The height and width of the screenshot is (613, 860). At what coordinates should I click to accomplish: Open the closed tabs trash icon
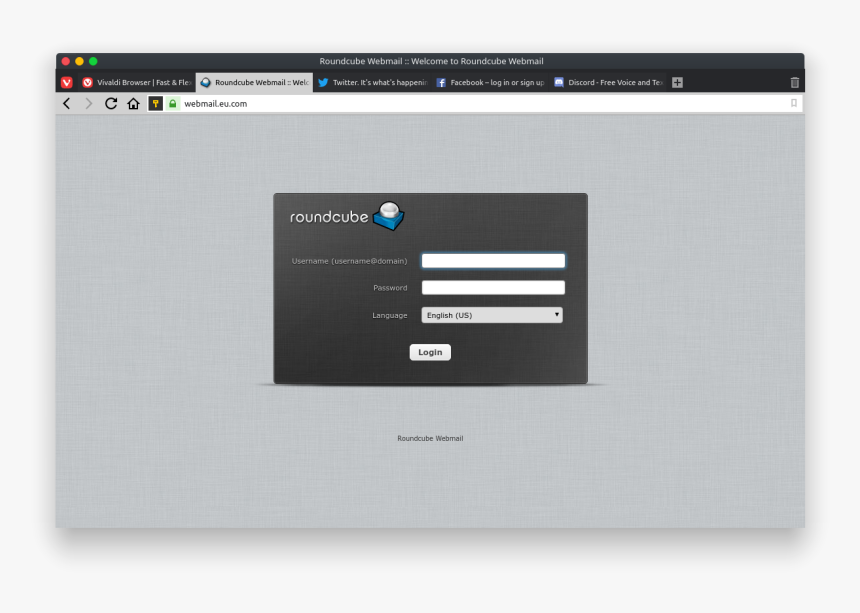pyautogui.click(x=795, y=82)
